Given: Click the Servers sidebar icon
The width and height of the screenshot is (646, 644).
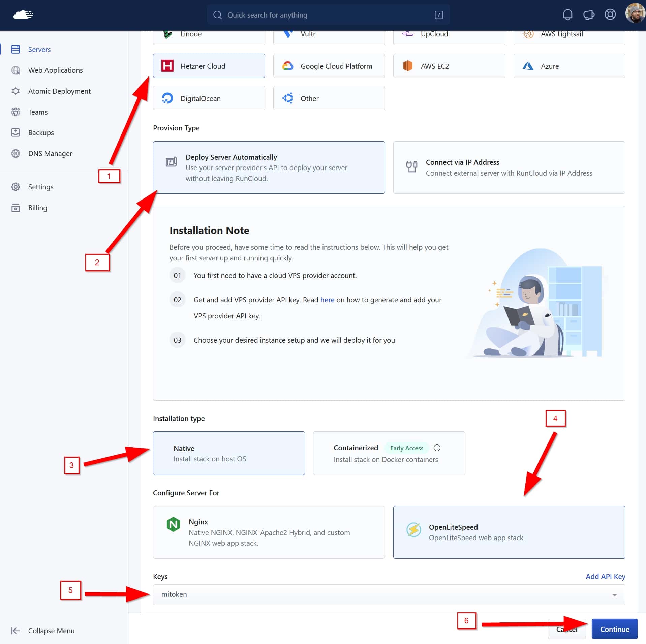Looking at the screenshot, I should point(16,49).
